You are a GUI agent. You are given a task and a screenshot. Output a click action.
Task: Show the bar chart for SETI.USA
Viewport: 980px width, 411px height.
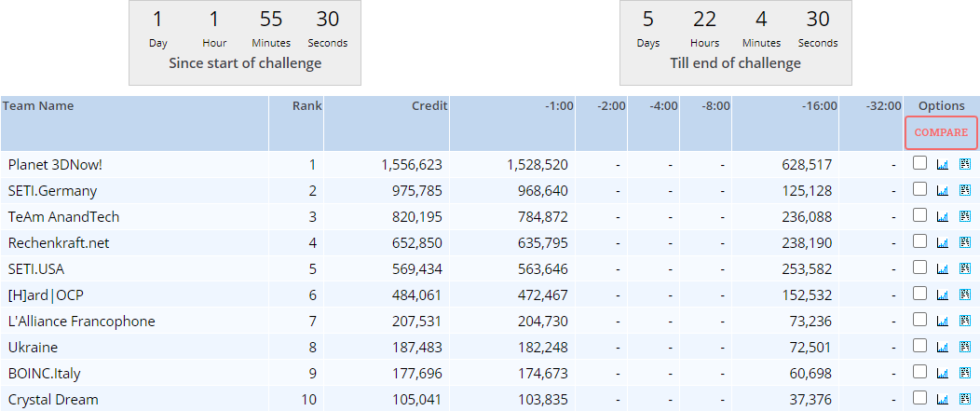942,269
